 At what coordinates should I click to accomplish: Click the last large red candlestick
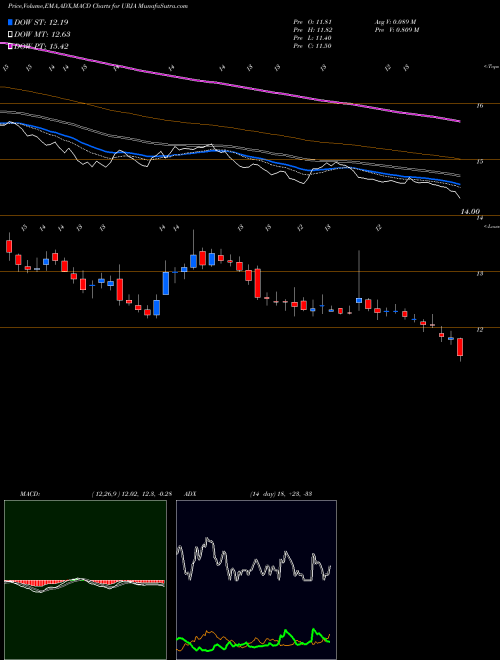[460, 347]
